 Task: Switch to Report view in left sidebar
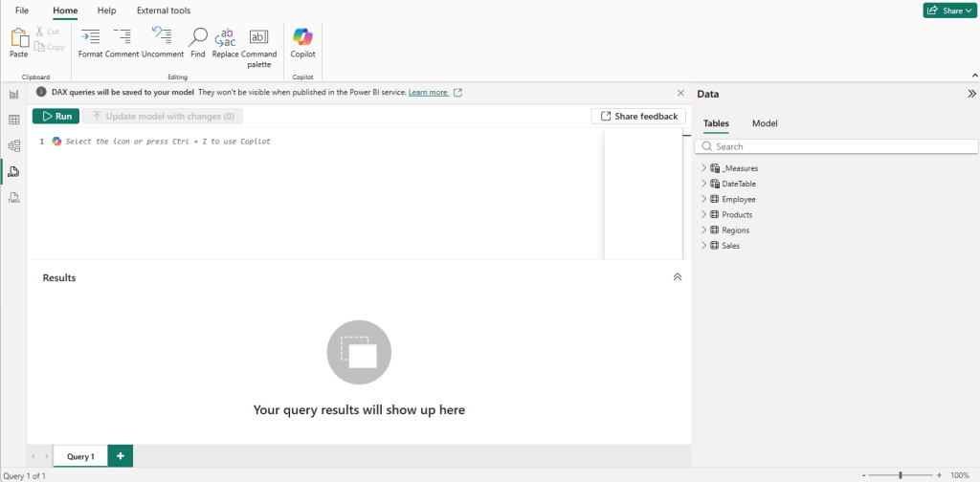[14, 94]
